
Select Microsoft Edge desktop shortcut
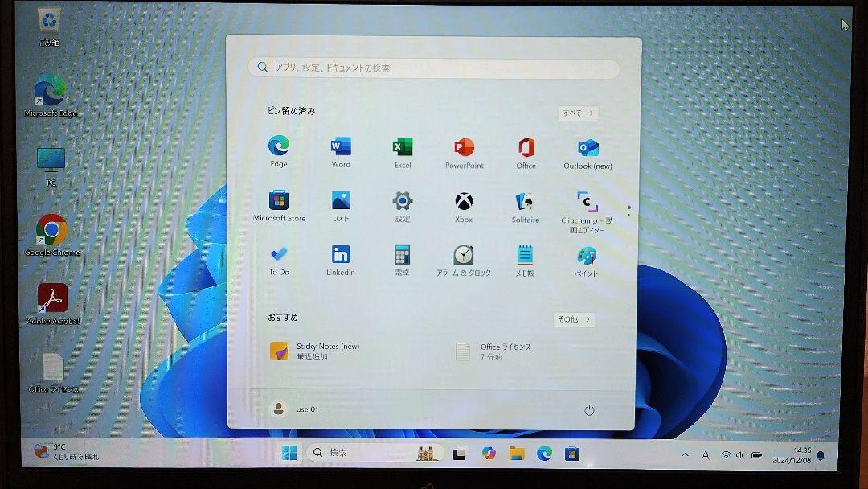(51, 95)
